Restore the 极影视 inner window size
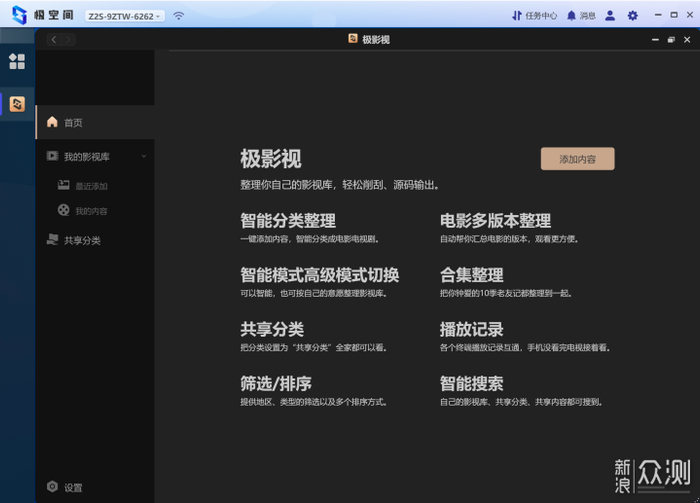Image resolution: width=700 pixels, height=503 pixels. [x=670, y=39]
